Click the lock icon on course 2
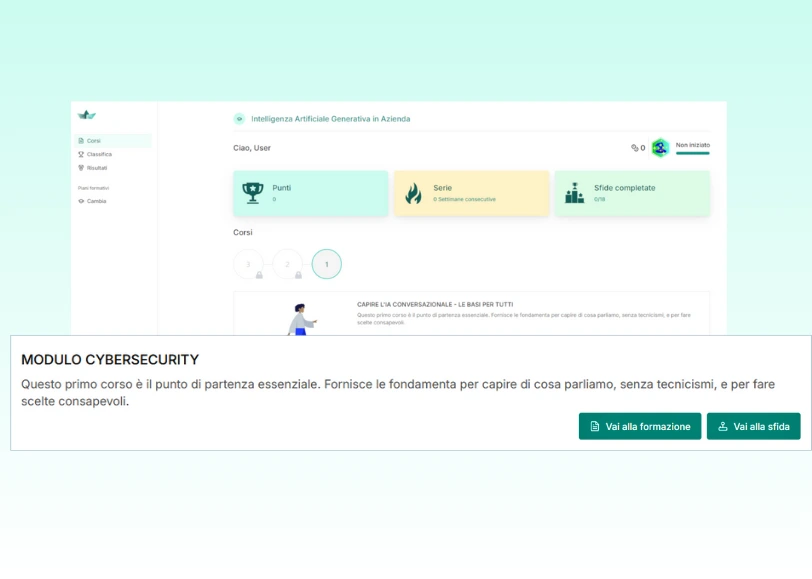 (x=298, y=274)
